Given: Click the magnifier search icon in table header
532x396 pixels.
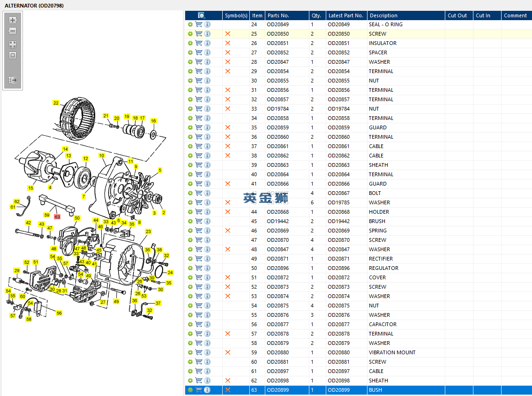Looking at the screenshot, I should [202, 15].
